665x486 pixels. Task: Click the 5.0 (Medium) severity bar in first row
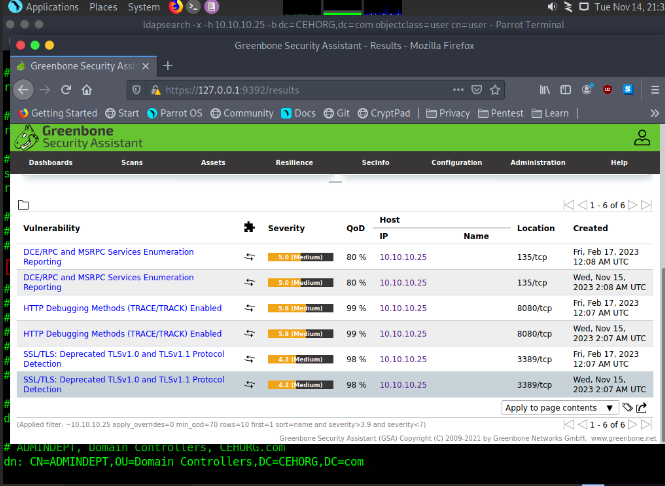(x=300, y=257)
